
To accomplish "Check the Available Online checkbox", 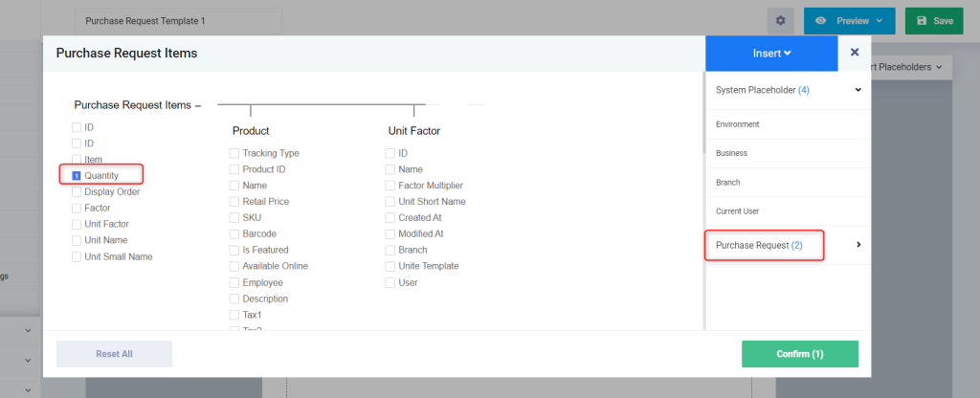I will (x=234, y=266).
